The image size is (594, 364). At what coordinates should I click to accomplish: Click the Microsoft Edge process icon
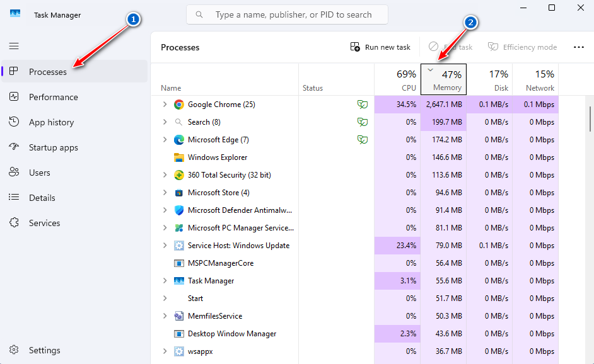click(x=179, y=140)
